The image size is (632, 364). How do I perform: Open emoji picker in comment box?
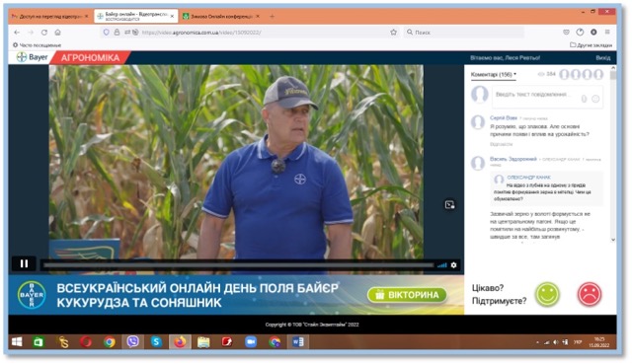coord(595,99)
